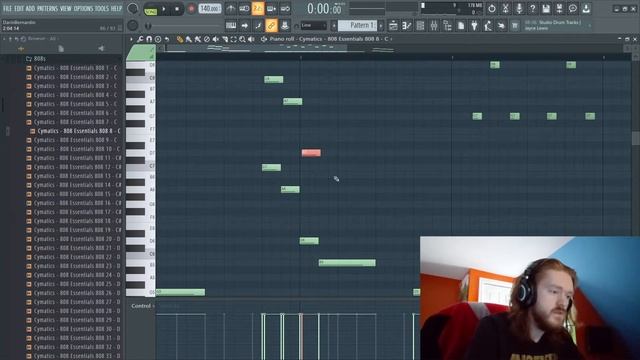Image resolution: width=640 pixels, height=360 pixels.
Task: Open the PATTERNS menu
Action: pyautogui.click(x=48, y=8)
